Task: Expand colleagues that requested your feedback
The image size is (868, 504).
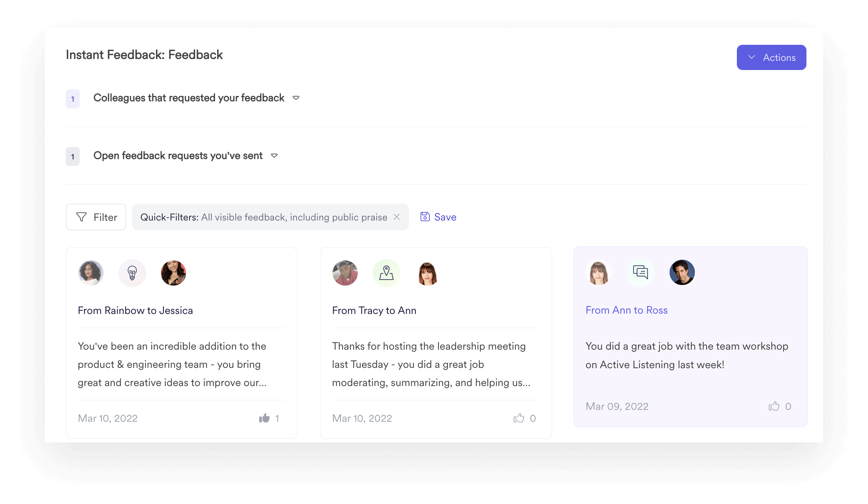Action: (295, 98)
